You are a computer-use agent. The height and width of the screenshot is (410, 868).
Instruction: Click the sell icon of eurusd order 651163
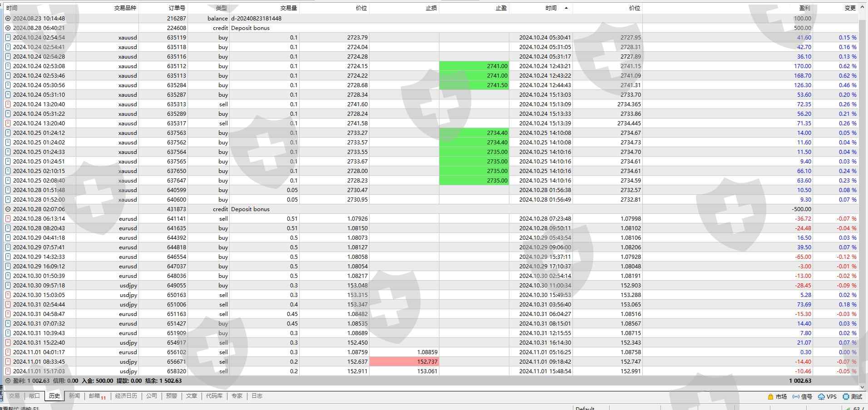click(8, 314)
